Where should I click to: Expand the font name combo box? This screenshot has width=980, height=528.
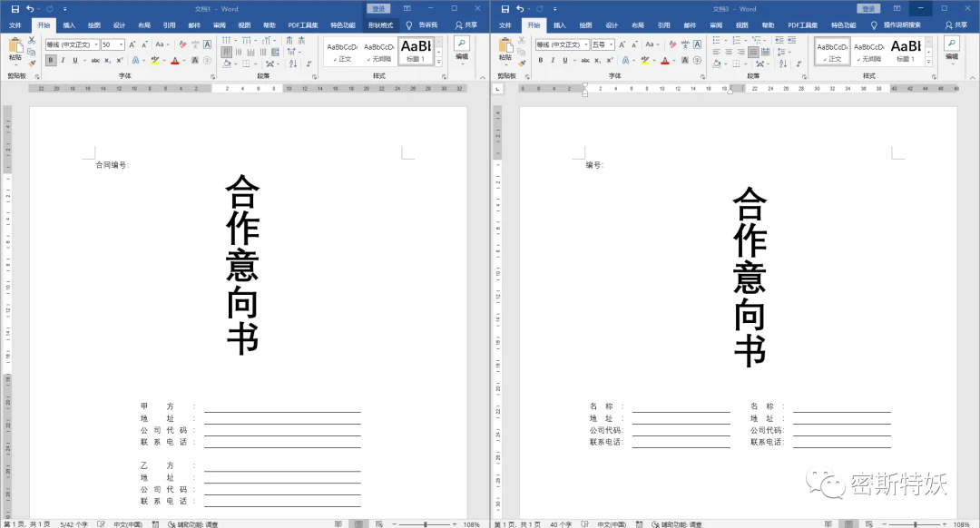point(97,44)
